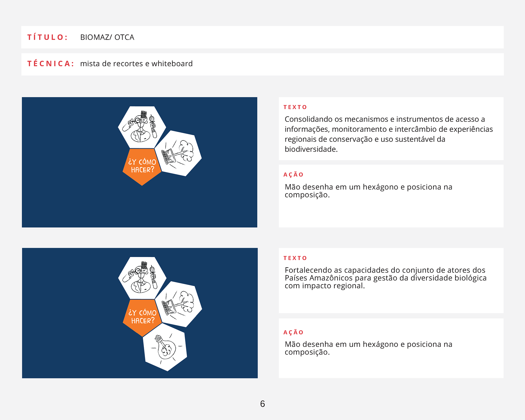Click the page number 6
Image resolution: width=525 pixels, height=420 pixels.
262,404
